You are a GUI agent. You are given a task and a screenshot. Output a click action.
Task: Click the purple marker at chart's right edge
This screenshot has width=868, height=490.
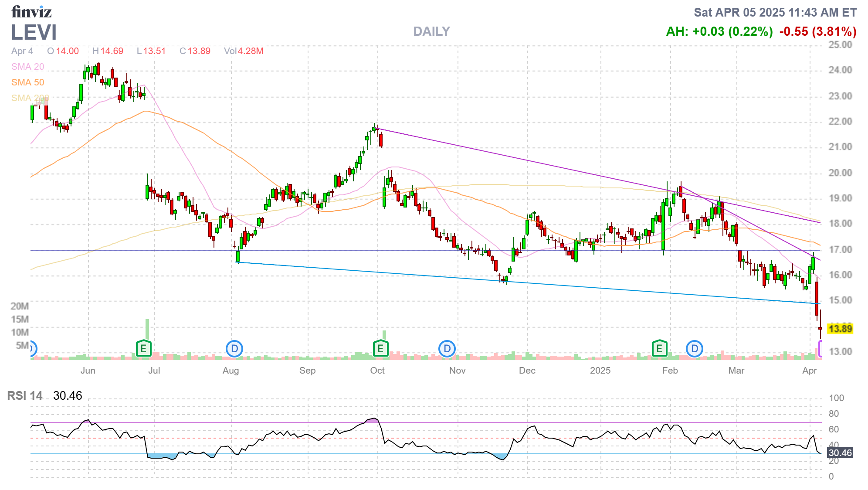click(x=820, y=349)
